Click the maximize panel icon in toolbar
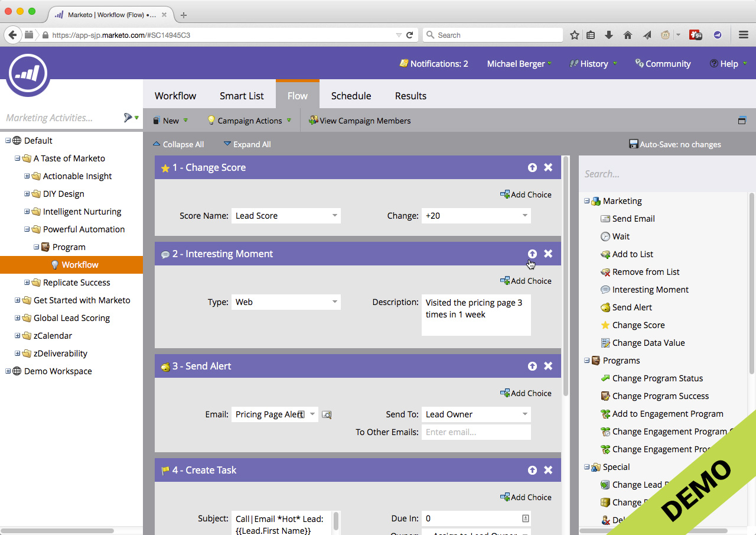The image size is (756, 535). click(x=742, y=121)
